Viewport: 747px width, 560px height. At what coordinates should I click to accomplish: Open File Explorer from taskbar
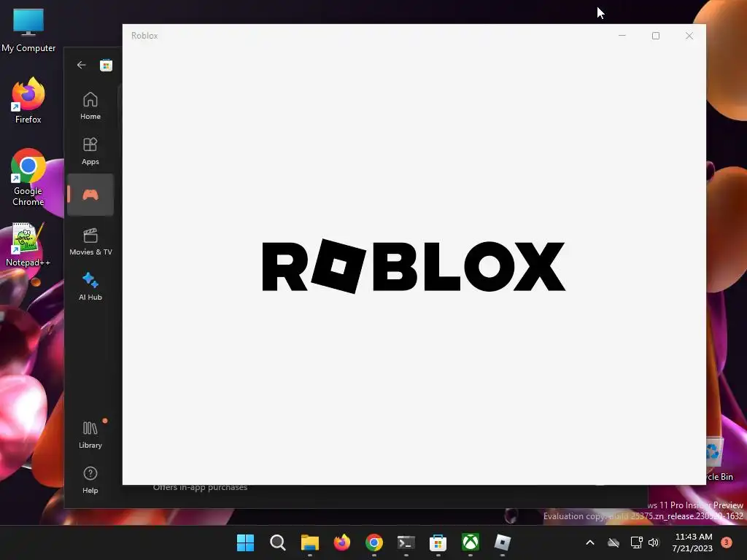click(x=309, y=542)
